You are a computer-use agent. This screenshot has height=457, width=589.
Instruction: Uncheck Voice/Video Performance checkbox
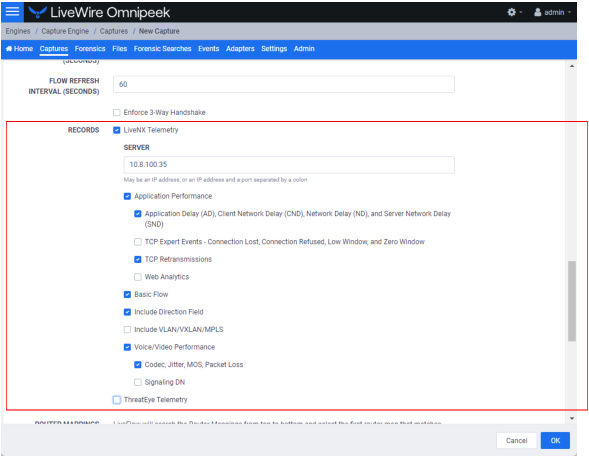(x=127, y=347)
